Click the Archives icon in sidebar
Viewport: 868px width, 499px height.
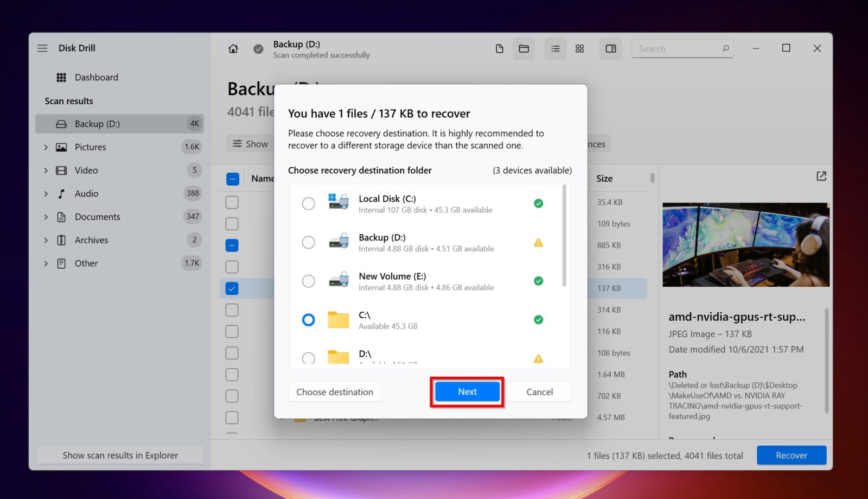click(x=61, y=240)
